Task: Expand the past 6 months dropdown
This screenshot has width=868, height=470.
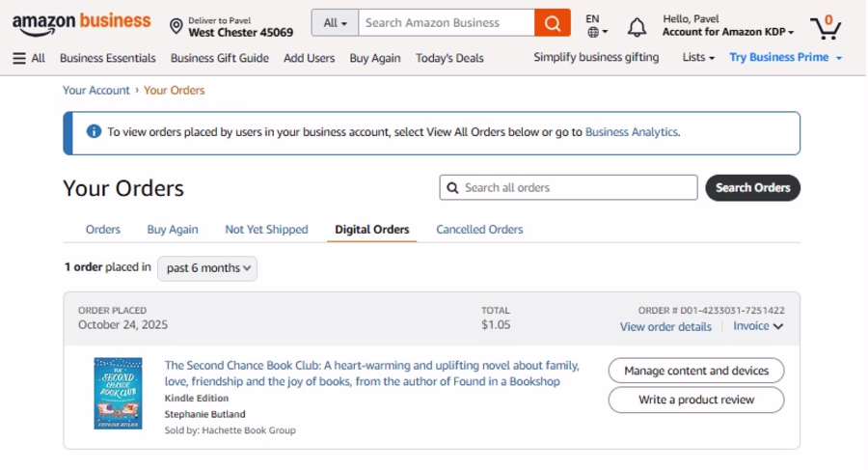Action: 207,268
